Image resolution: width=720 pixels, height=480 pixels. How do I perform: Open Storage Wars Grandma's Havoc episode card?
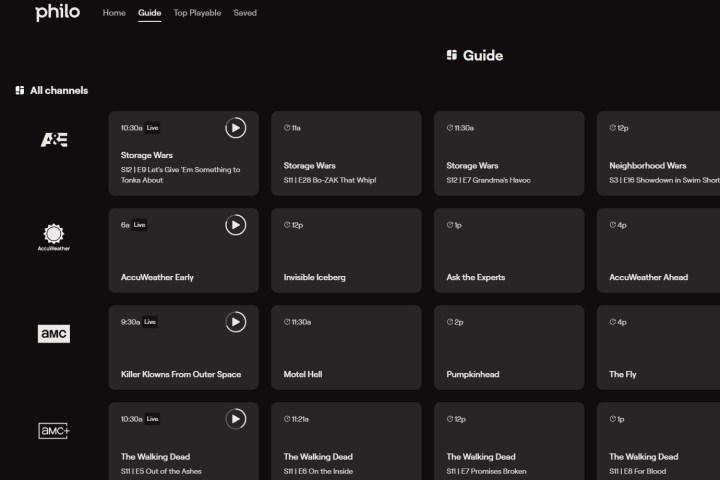(x=509, y=153)
